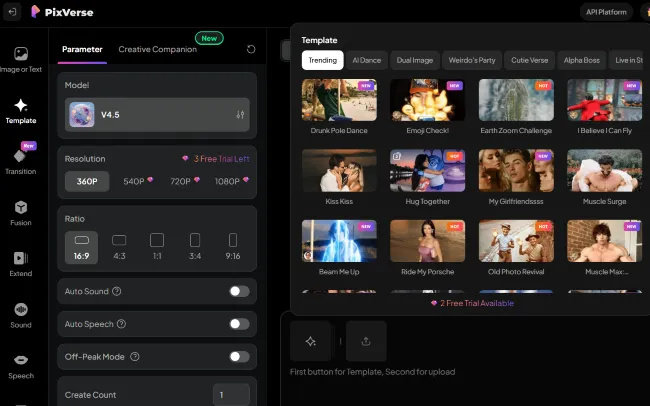
Task: Open the Sound sidebar tool
Action: tap(21, 315)
